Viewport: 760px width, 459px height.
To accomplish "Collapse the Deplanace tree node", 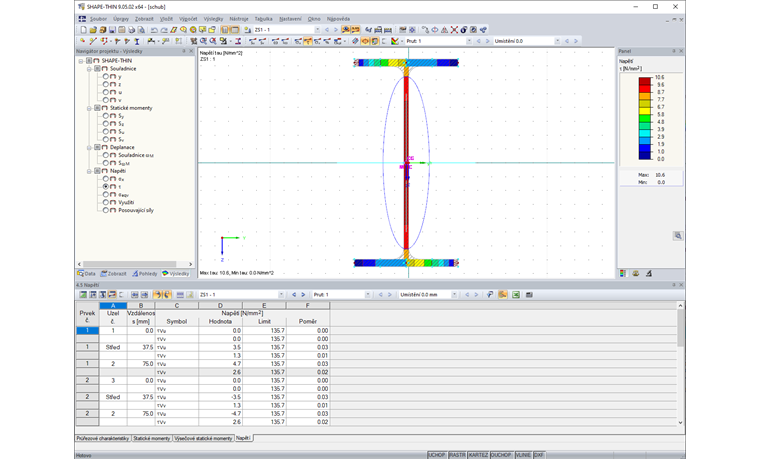I will coord(89,147).
